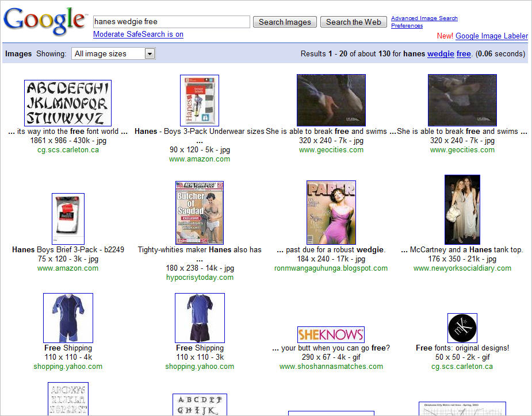Viewport: 532px width, 416px height.
Task: Open Advanced Image Search link
Action: (x=424, y=18)
